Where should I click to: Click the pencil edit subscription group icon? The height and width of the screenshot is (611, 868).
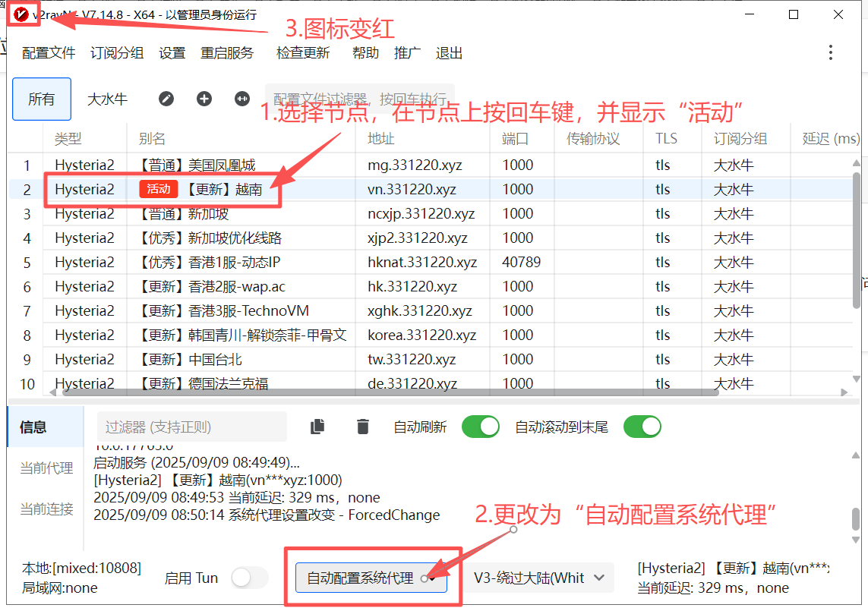(x=166, y=99)
